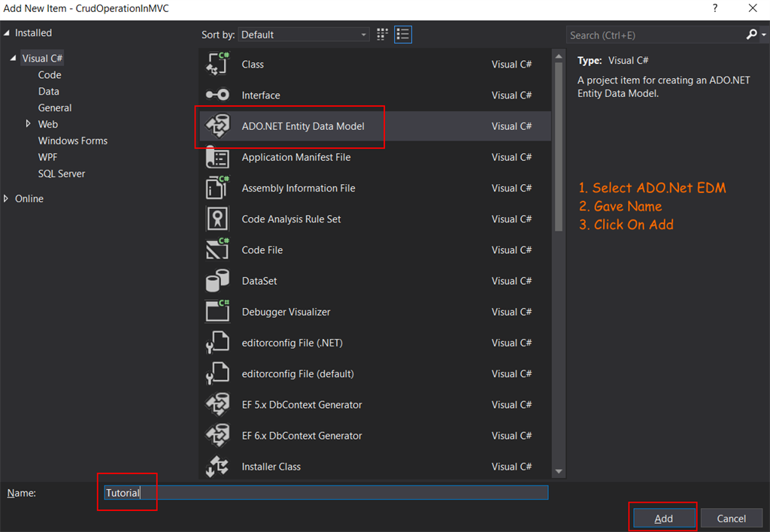
Task: Switch to medium icons list view
Action: (x=403, y=34)
